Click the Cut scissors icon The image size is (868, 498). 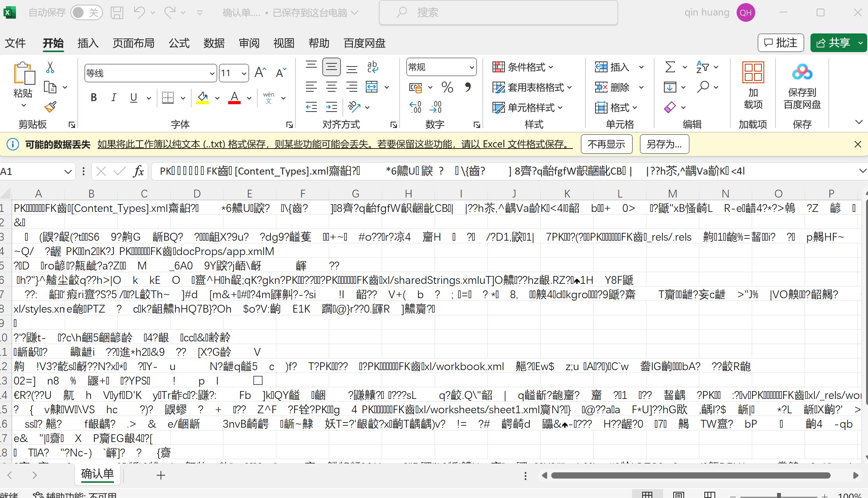pyautogui.click(x=50, y=67)
